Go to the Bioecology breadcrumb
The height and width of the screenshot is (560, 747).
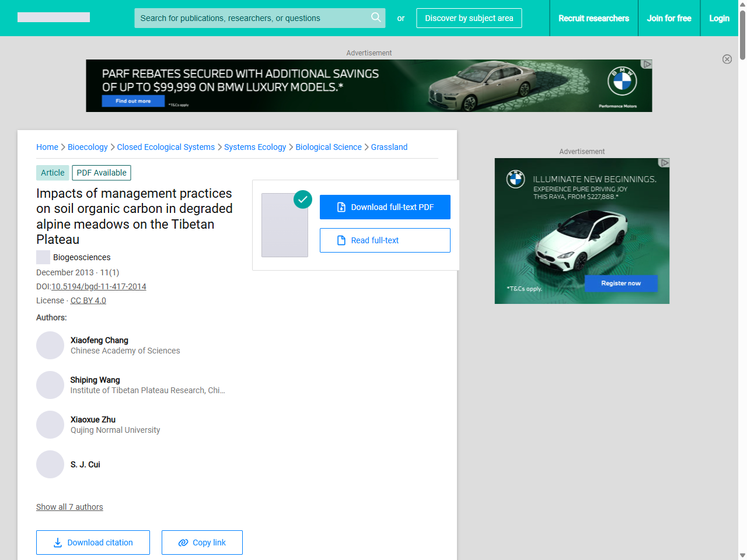88,147
